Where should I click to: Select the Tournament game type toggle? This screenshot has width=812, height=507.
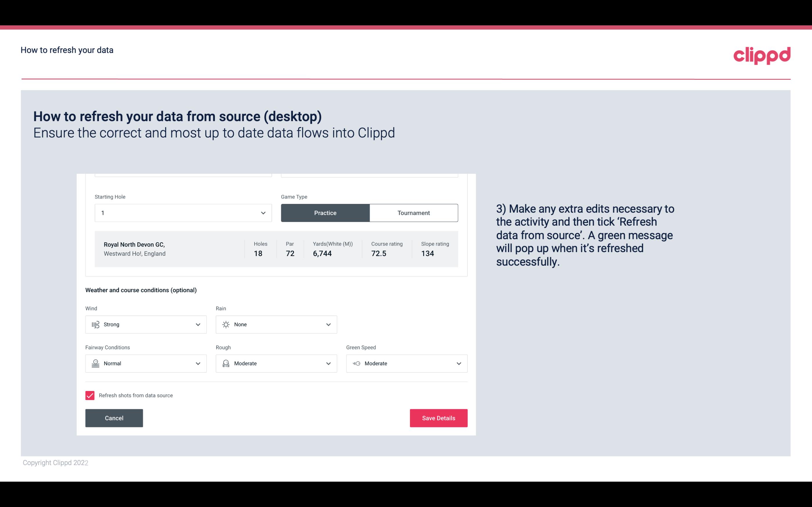(x=413, y=213)
